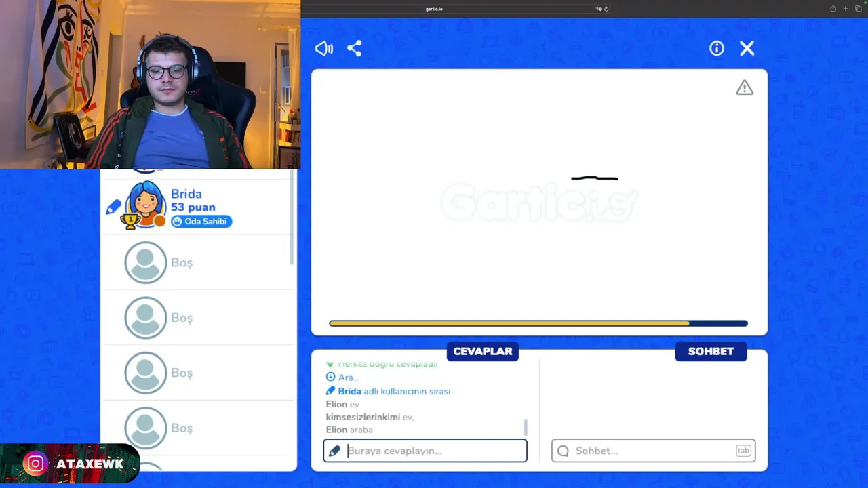Click the round timer progress bar
This screenshot has height=488, width=868.
click(x=538, y=323)
